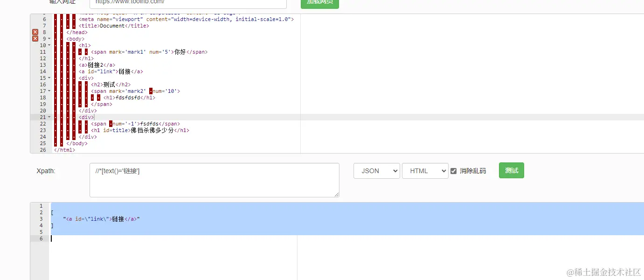Screen dimensions: 644x280
Task: Click the result line with the link anchor
Action: tap(102, 219)
